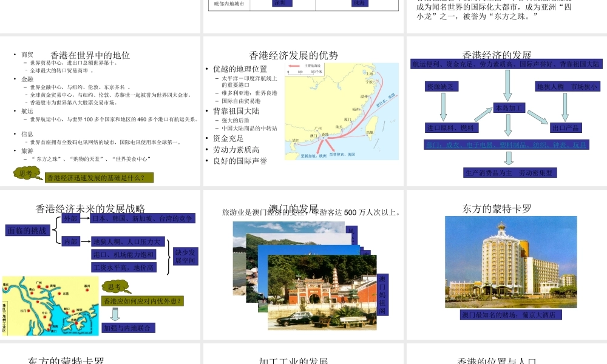Viewport: 607px width, 364px height.
Task: Select the question box 香港经济迅速发展的基础是什么？
Action: pos(100,178)
